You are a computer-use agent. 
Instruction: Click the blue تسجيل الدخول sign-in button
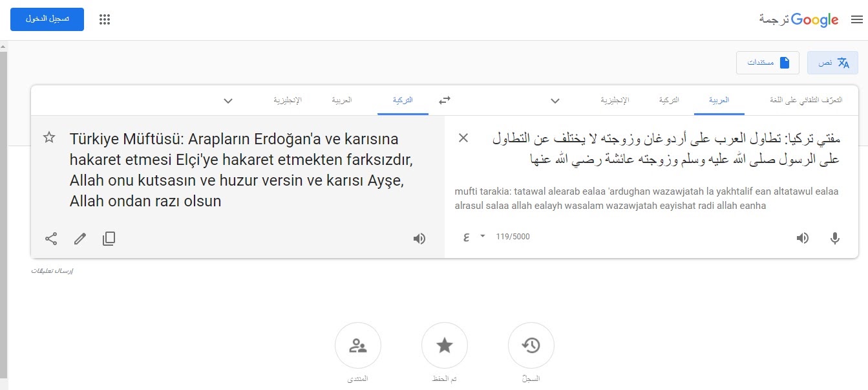pyautogui.click(x=47, y=19)
